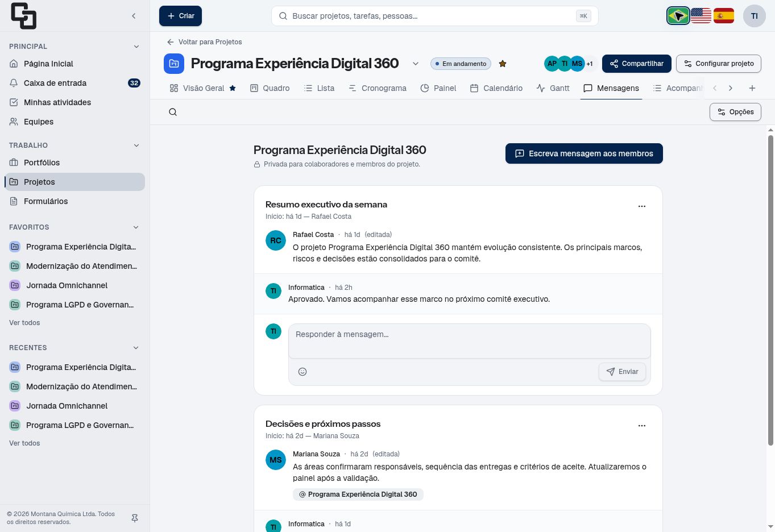Pin the sidebar using the pin icon
775x532 pixels.
pos(135,518)
